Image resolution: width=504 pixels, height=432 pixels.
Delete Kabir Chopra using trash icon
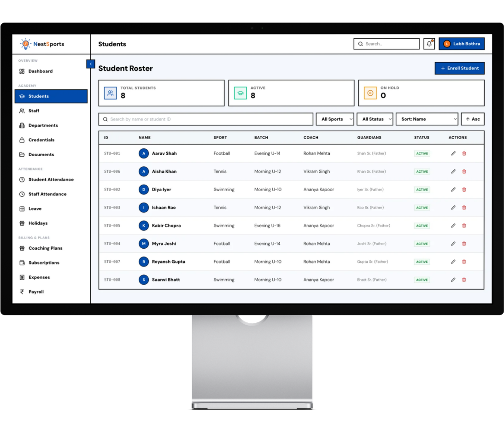[x=464, y=225]
